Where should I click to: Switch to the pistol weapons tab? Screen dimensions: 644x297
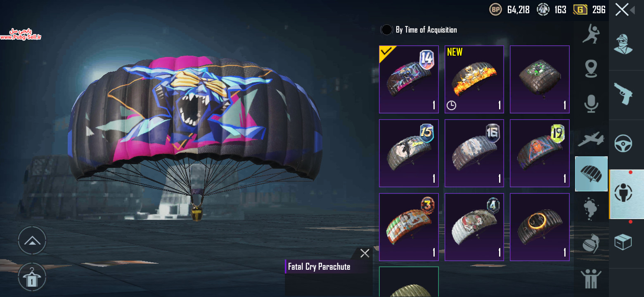623,94
